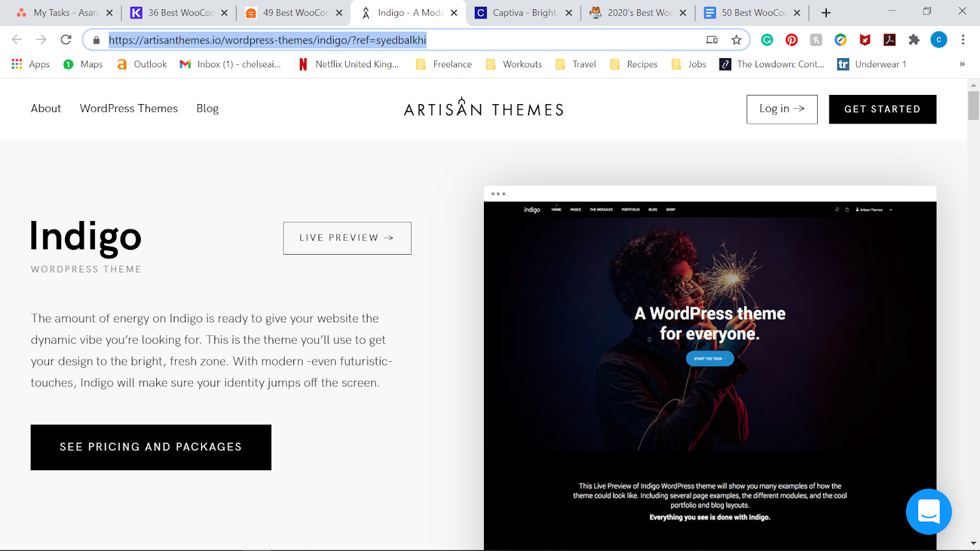Viewport: 980px width, 551px height.
Task: Open the Maps bookmark
Action: tap(83, 64)
